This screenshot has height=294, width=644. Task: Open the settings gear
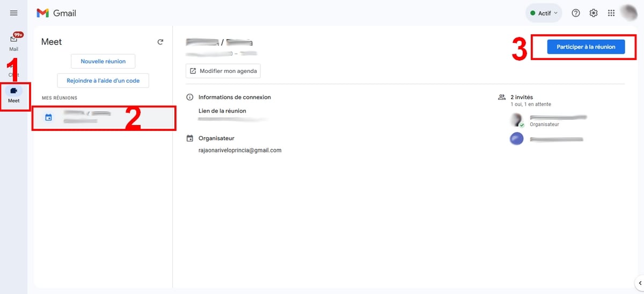(594, 13)
